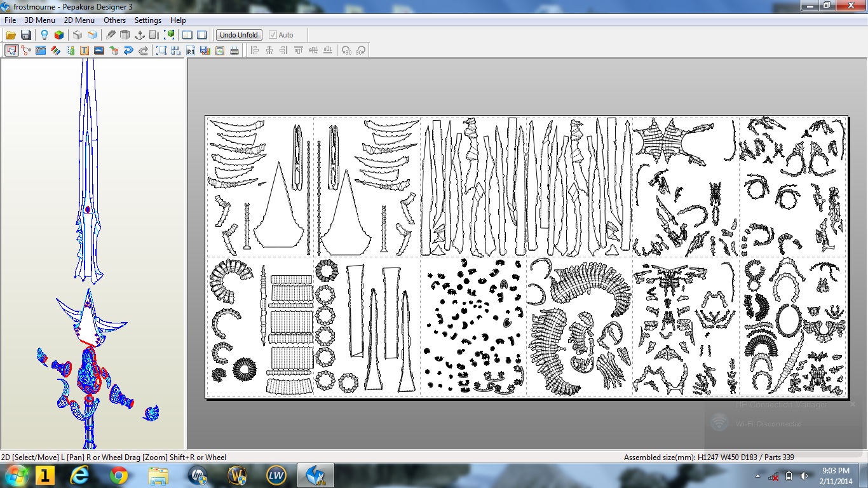Open the 2D Menu
Viewport: 868px width, 488px height.
coord(79,20)
